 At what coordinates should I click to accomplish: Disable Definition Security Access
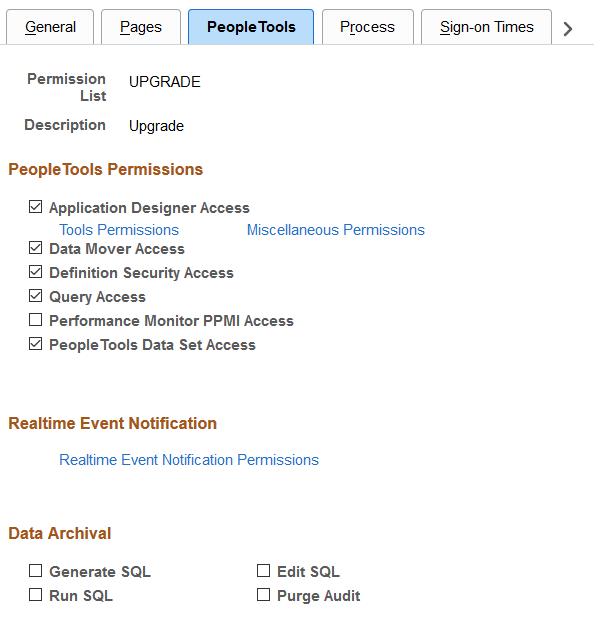(36, 272)
